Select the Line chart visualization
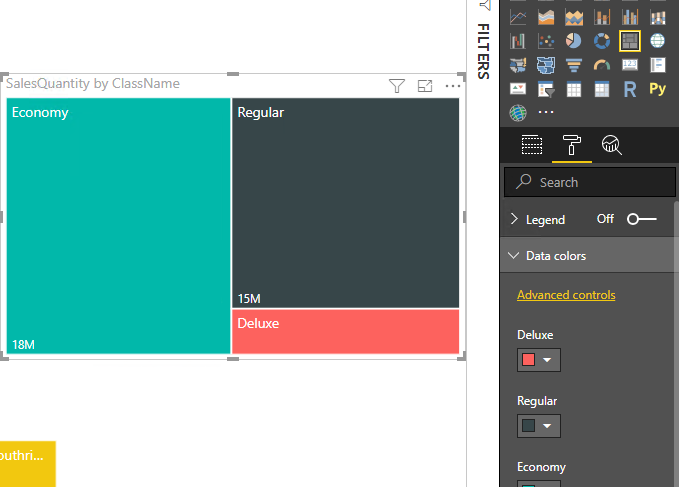The image size is (679, 487). tap(518, 17)
